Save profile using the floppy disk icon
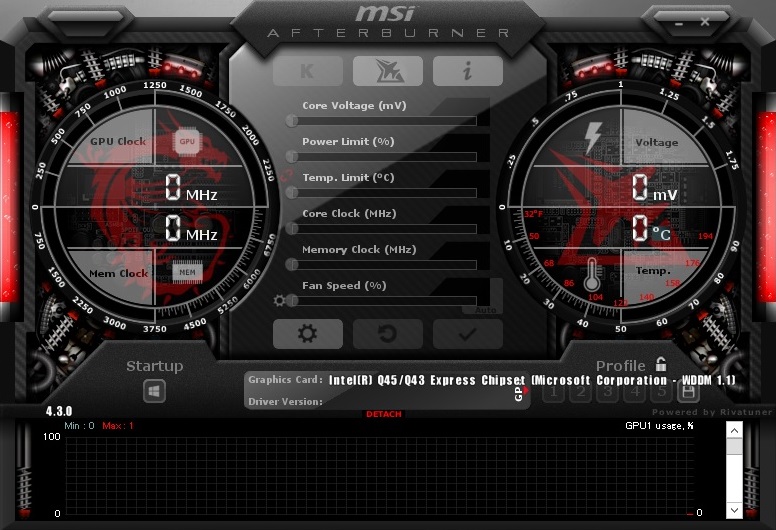The height and width of the screenshot is (530, 776). tap(688, 392)
